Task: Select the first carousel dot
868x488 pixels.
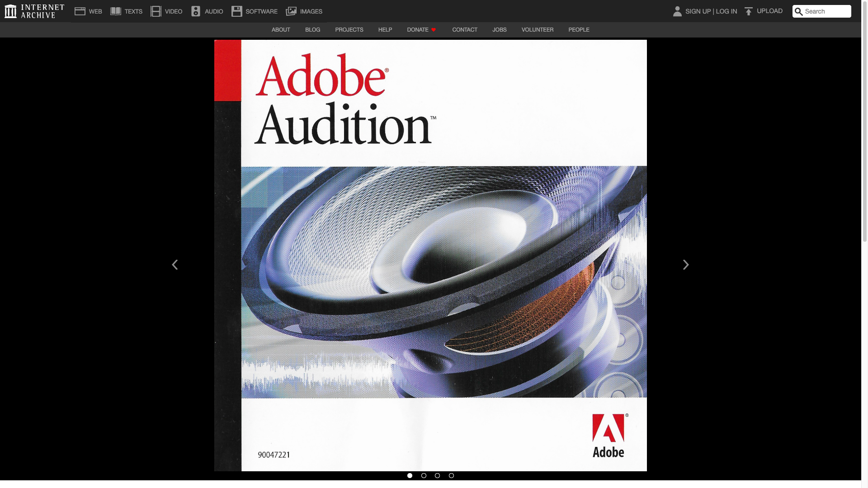Action: click(410, 475)
